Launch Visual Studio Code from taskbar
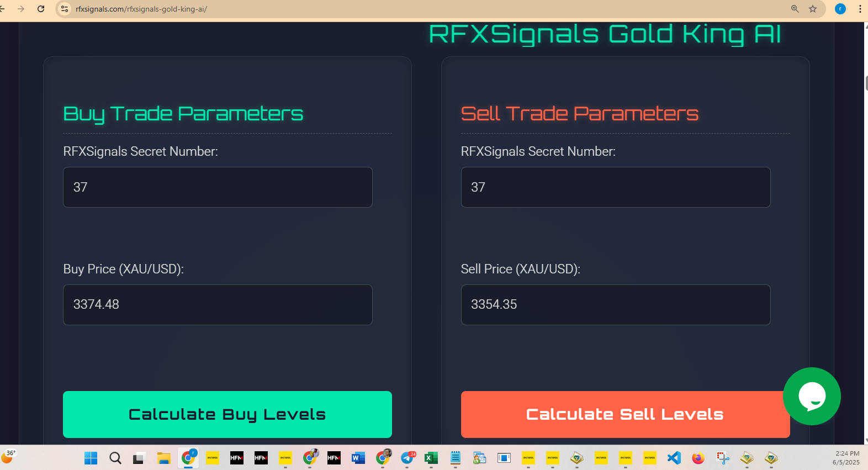The height and width of the screenshot is (470, 868). (x=674, y=458)
